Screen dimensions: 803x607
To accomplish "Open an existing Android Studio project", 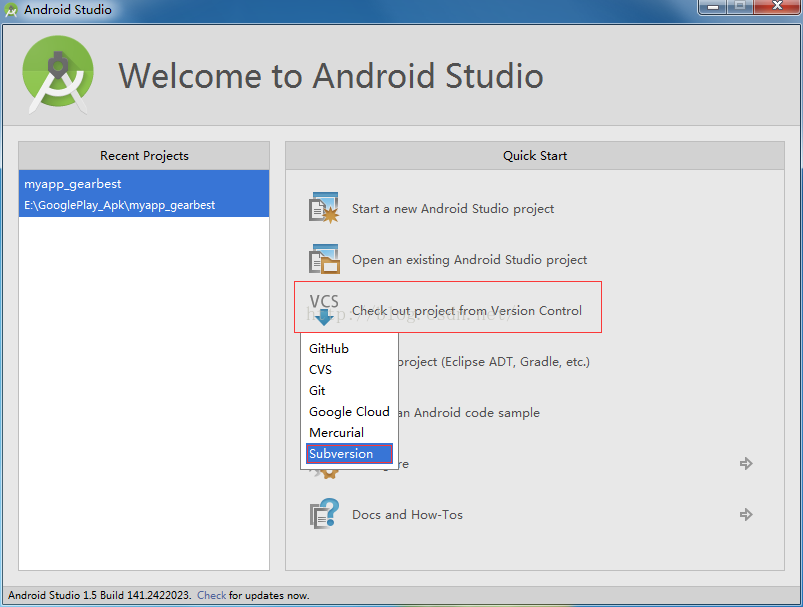I will pos(469,260).
